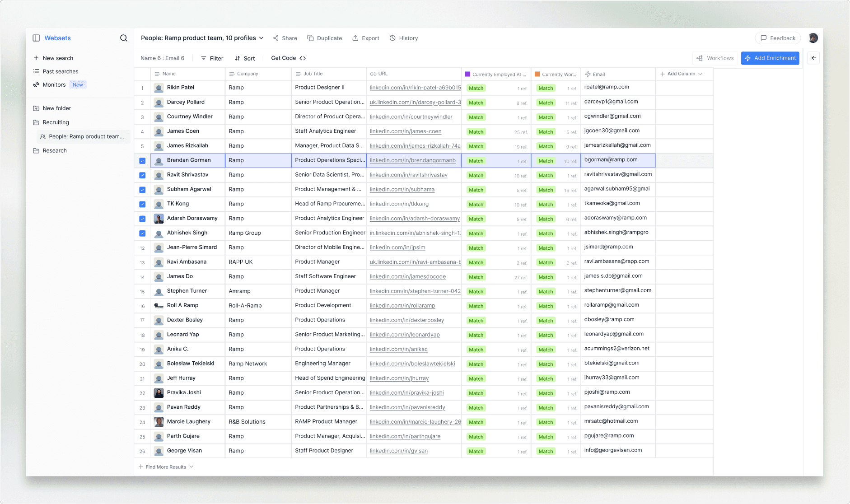Click the Duplicate copy icon
This screenshot has height=504, width=850.
(x=310, y=38)
